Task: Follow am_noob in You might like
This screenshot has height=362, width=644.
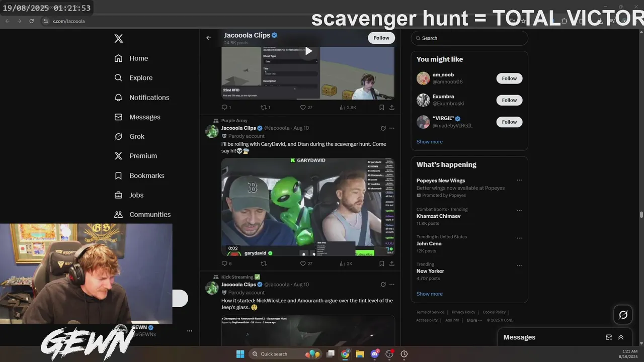Action: [509, 78]
